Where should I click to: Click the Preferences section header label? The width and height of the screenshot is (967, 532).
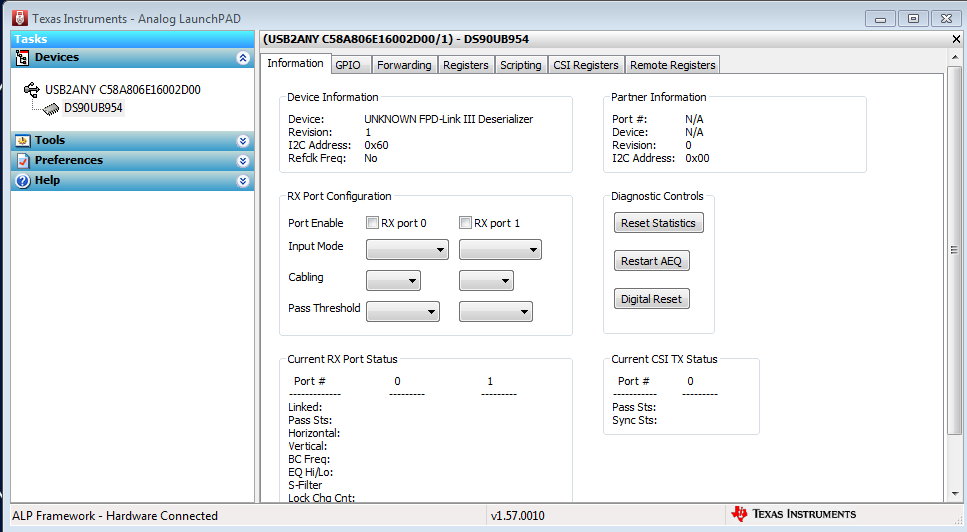(x=68, y=160)
